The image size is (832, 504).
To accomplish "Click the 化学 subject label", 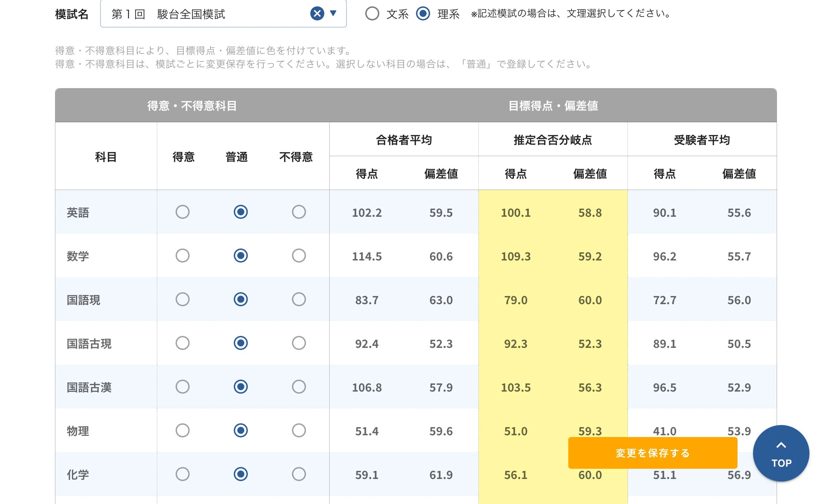I will 78,475.
